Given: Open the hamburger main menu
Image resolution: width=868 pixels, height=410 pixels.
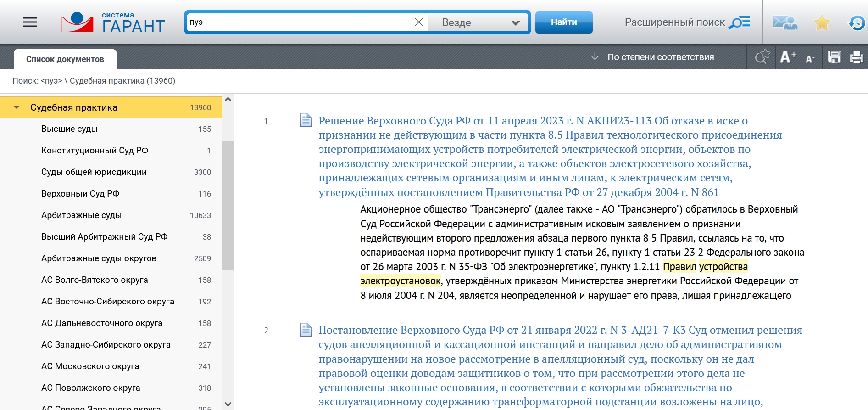Looking at the screenshot, I should tap(30, 22).
